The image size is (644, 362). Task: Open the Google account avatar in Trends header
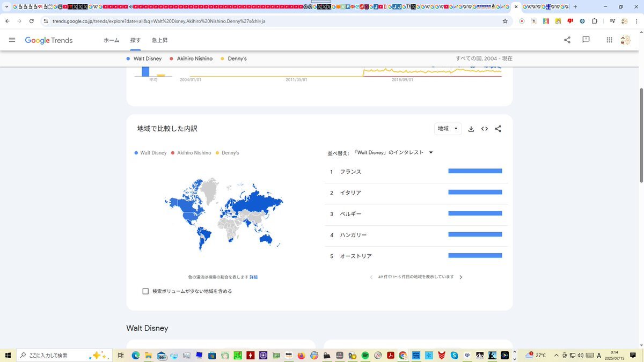(625, 40)
